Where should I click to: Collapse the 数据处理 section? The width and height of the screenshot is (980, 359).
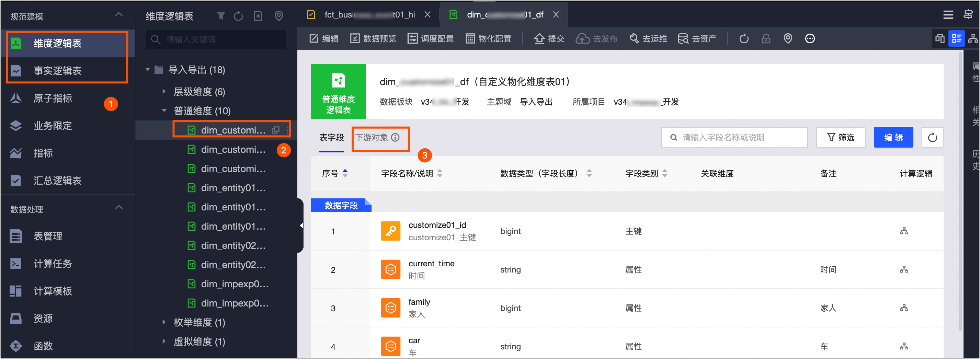pos(119,208)
